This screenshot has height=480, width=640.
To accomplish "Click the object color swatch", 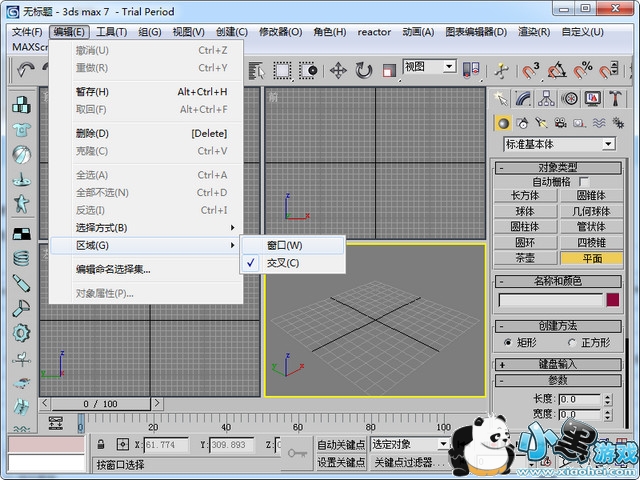I will coord(614,299).
